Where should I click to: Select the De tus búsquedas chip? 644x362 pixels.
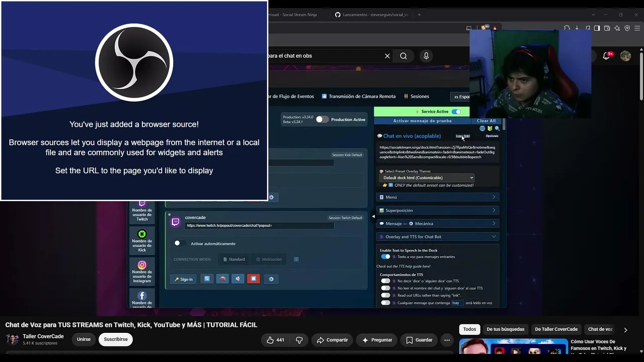click(x=505, y=329)
